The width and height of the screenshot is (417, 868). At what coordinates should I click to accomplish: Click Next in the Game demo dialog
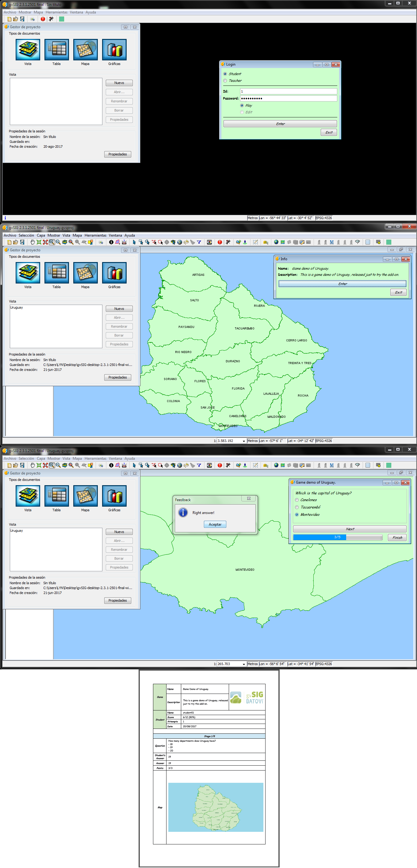click(350, 529)
